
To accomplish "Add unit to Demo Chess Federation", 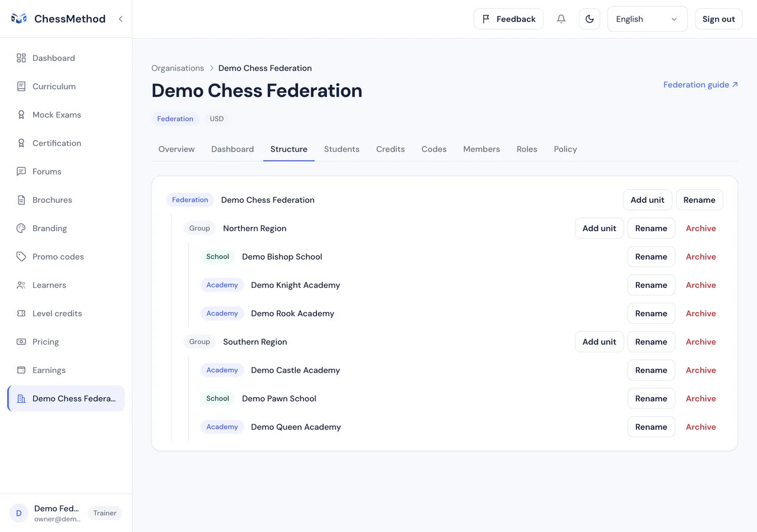I will pyautogui.click(x=648, y=200).
